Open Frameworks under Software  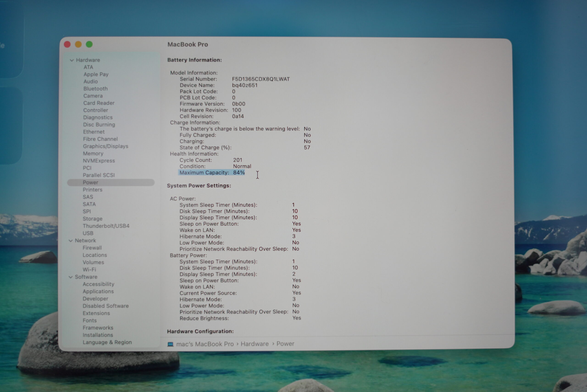coord(98,328)
